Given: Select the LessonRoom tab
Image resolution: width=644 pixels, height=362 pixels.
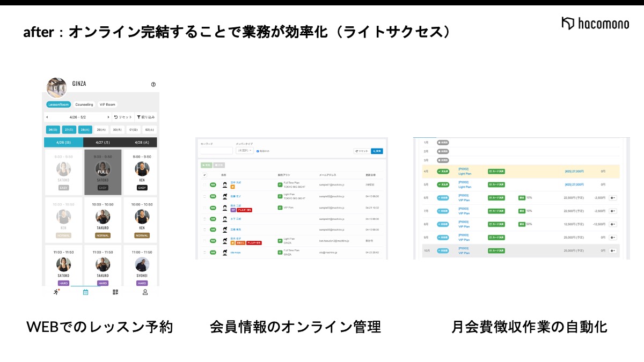Looking at the screenshot, I should [58, 105].
